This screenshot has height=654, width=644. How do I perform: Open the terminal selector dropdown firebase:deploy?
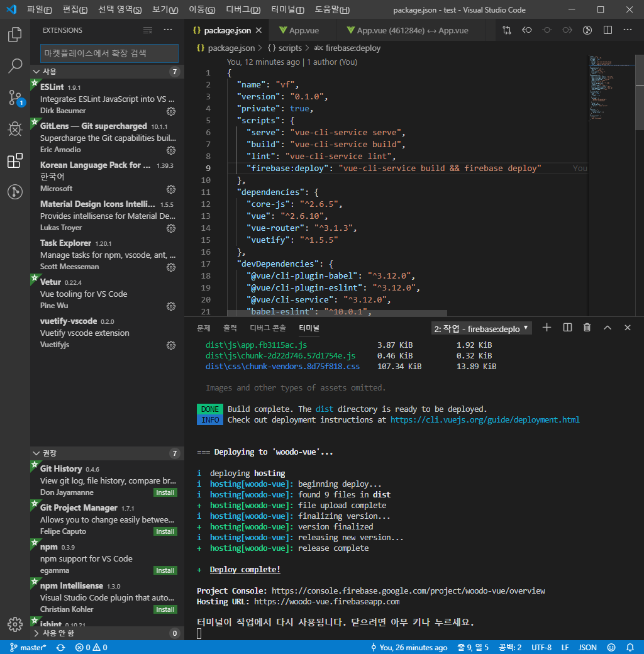pos(481,329)
